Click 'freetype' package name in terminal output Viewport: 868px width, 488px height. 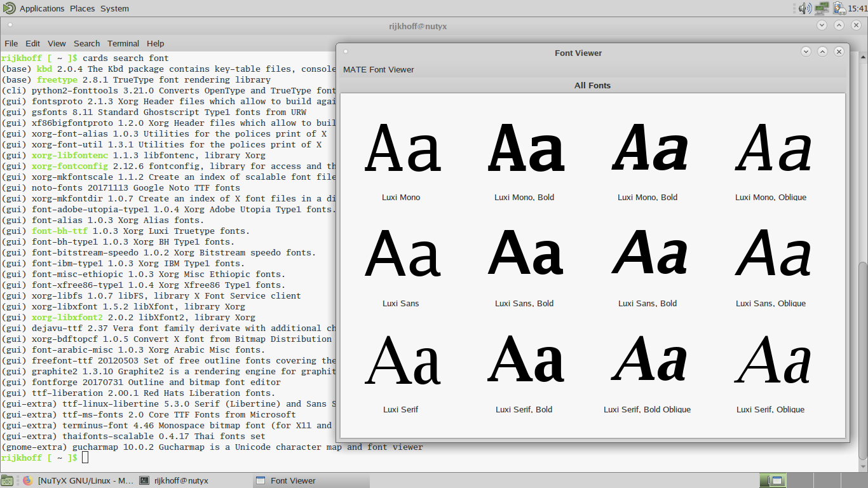click(x=57, y=80)
